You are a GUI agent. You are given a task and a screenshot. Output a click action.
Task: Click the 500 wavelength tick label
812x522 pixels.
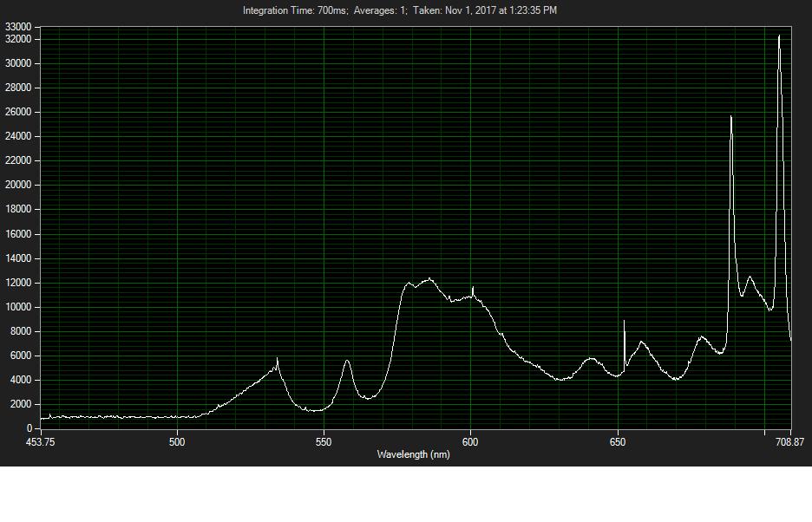click(177, 442)
